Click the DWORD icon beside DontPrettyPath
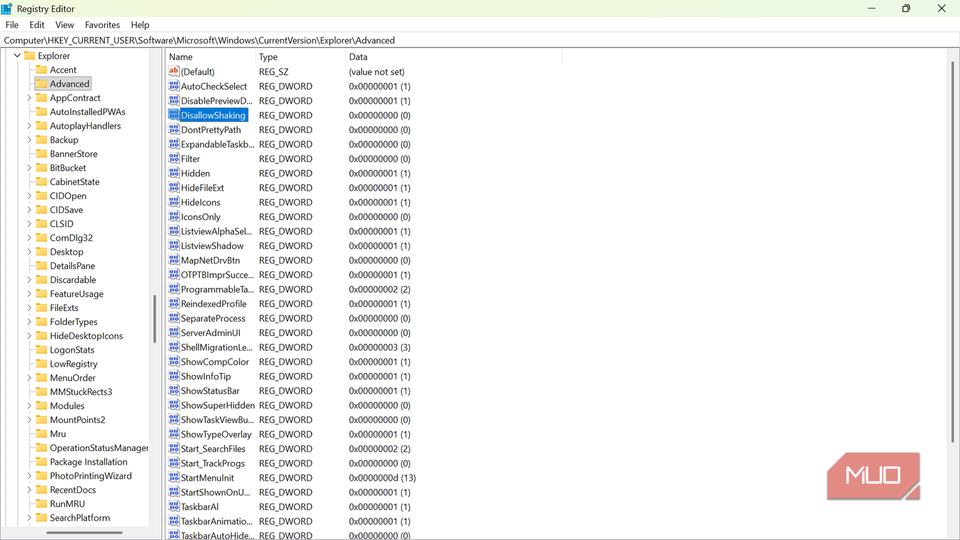 (x=174, y=130)
